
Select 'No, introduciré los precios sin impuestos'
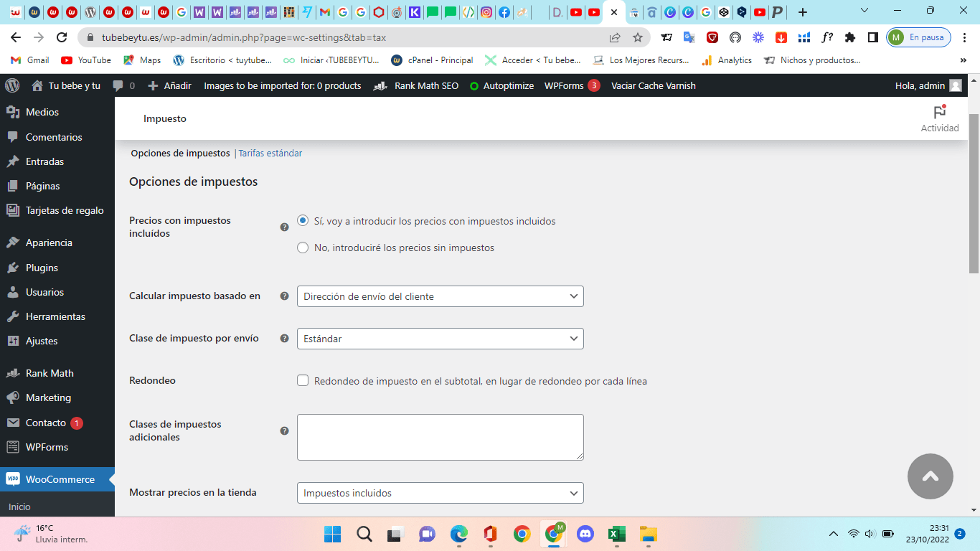pos(303,248)
